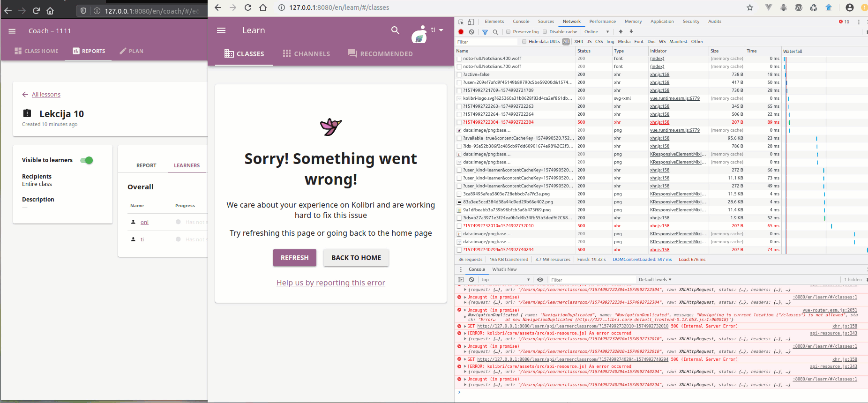Click the export HAR download arrow

pos(631,32)
